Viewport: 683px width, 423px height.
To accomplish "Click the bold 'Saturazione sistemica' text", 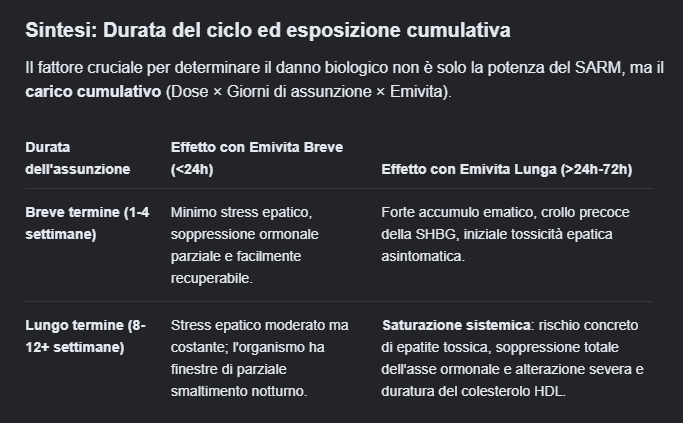I will click(456, 325).
